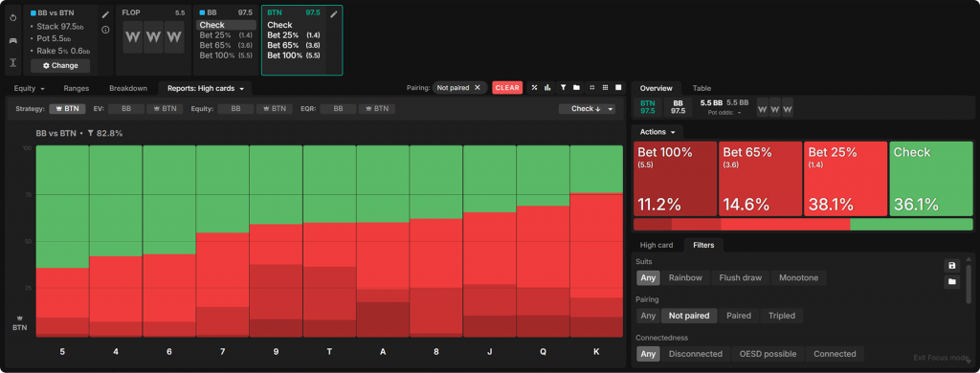Open the Actions dropdown in overview panel
Screen dimensions: 980x373
(x=657, y=132)
